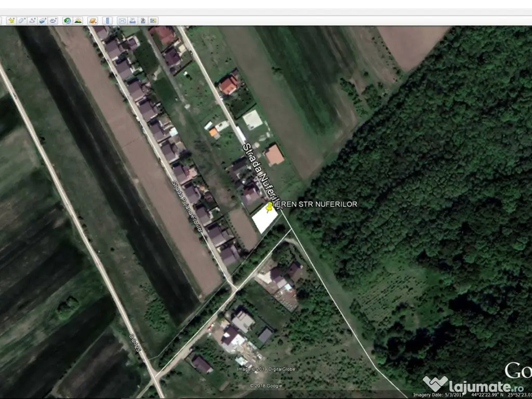532x399 pixels.
Task: Open the planet switcher dropdown
Action: (x=92, y=21)
